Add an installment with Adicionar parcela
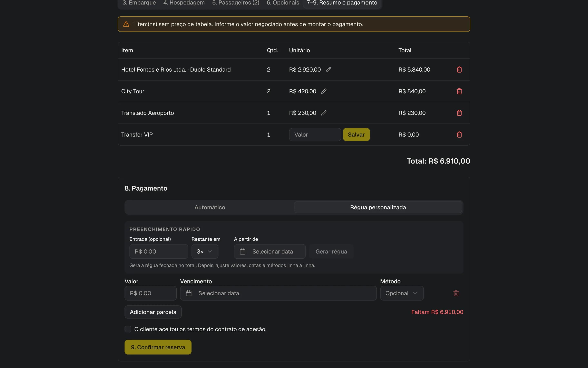 tap(153, 312)
